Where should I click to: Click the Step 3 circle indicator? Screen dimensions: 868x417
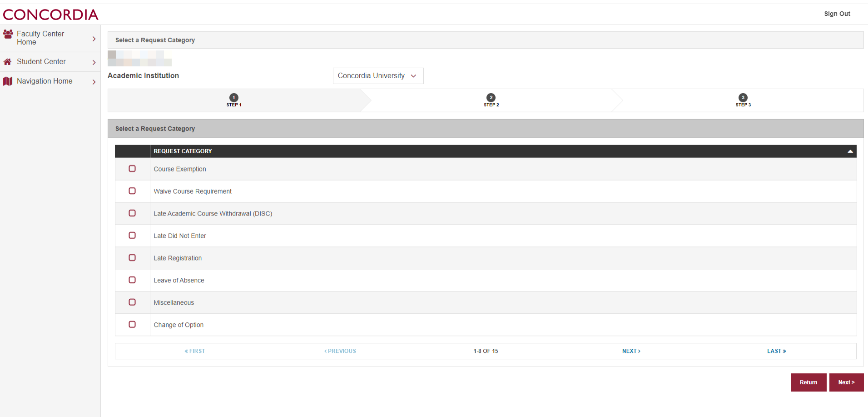tap(743, 98)
